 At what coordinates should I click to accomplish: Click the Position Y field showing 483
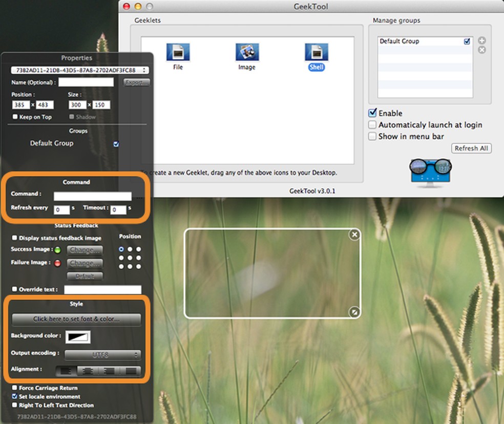[x=45, y=105]
